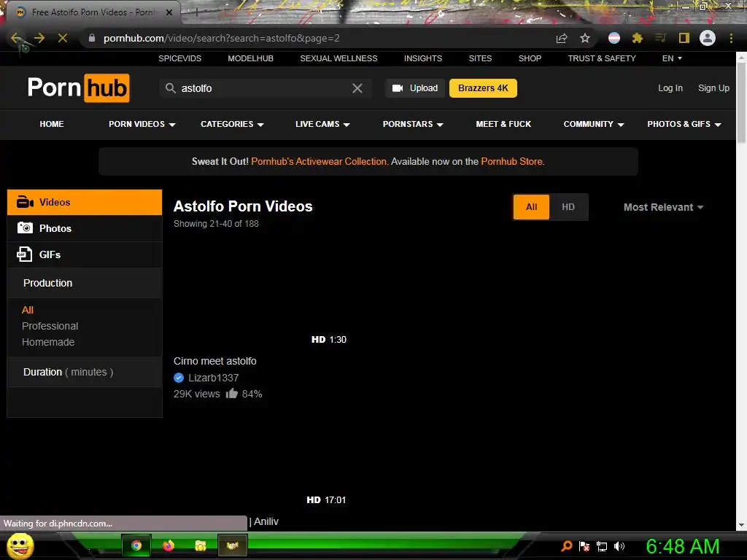Open the share this page icon

(562, 38)
